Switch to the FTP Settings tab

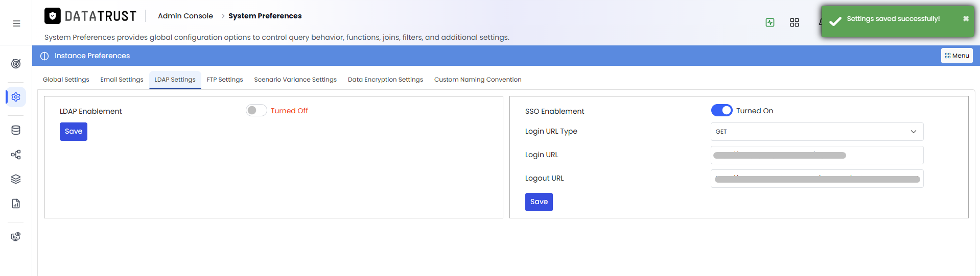click(x=225, y=80)
